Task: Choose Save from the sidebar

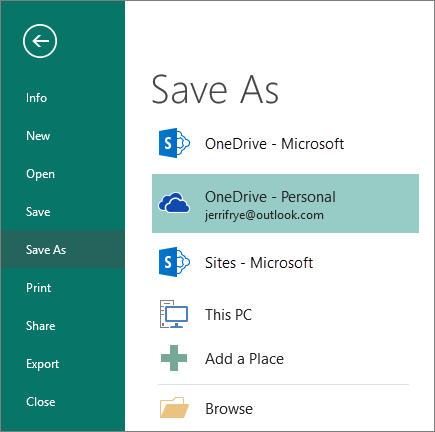Action: (63, 212)
